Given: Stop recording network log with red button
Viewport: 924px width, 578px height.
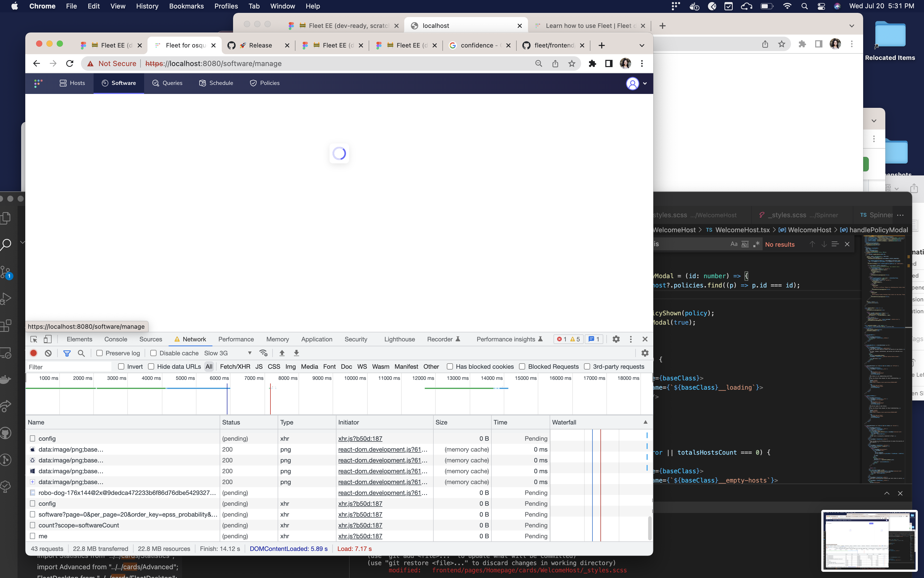Looking at the screenshot, I should pyautogui.click(x=34, y=353).
